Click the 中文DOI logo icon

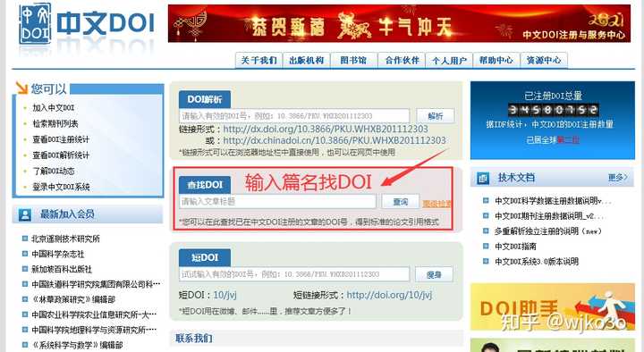pyautogui.click(x=35, y=24)
